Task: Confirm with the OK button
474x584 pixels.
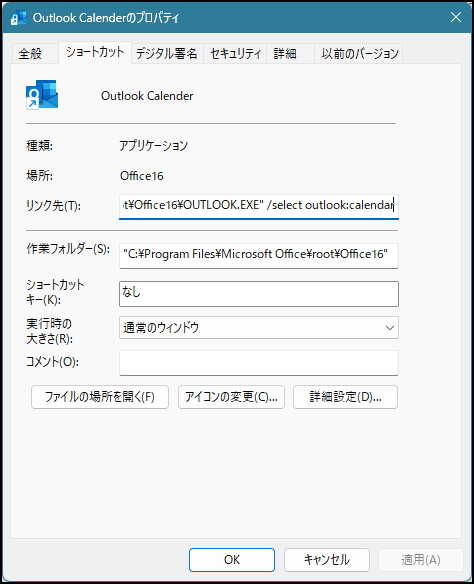Action: click(x=232, y=559)
